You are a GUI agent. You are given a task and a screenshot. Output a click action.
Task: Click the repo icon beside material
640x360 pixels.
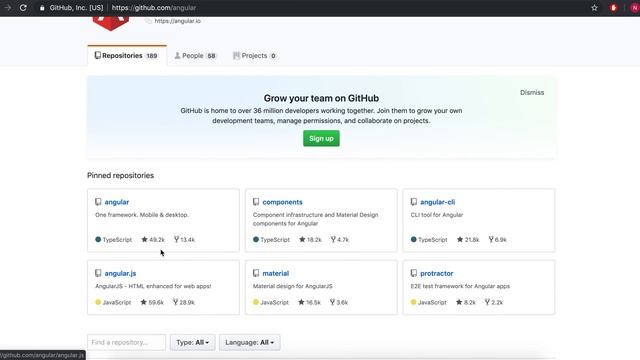(256, 273)
